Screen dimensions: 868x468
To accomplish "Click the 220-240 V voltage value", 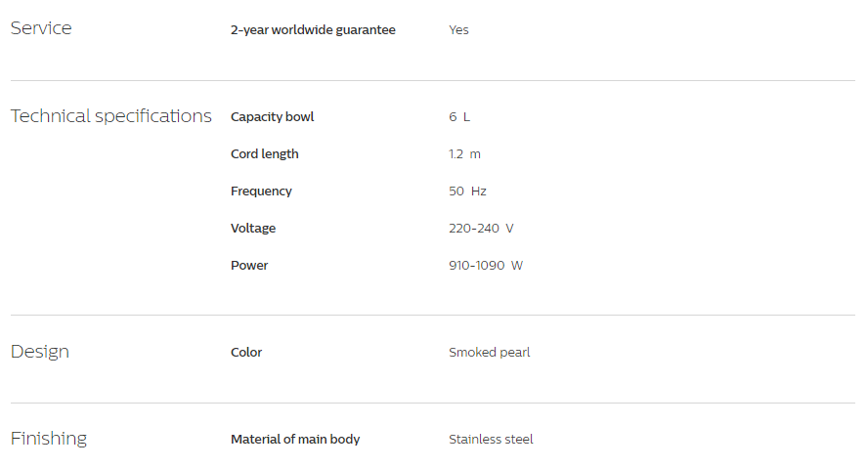I will [481, 228].
